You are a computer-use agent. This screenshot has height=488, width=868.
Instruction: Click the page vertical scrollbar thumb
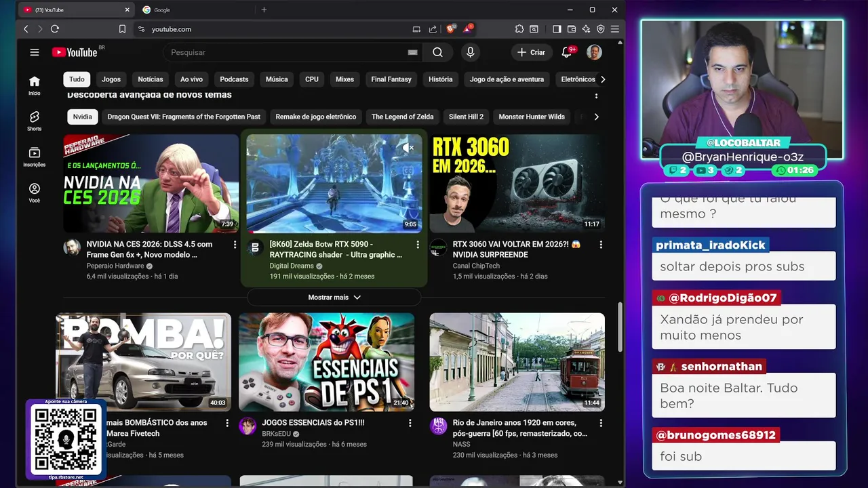tap(619, 327)
